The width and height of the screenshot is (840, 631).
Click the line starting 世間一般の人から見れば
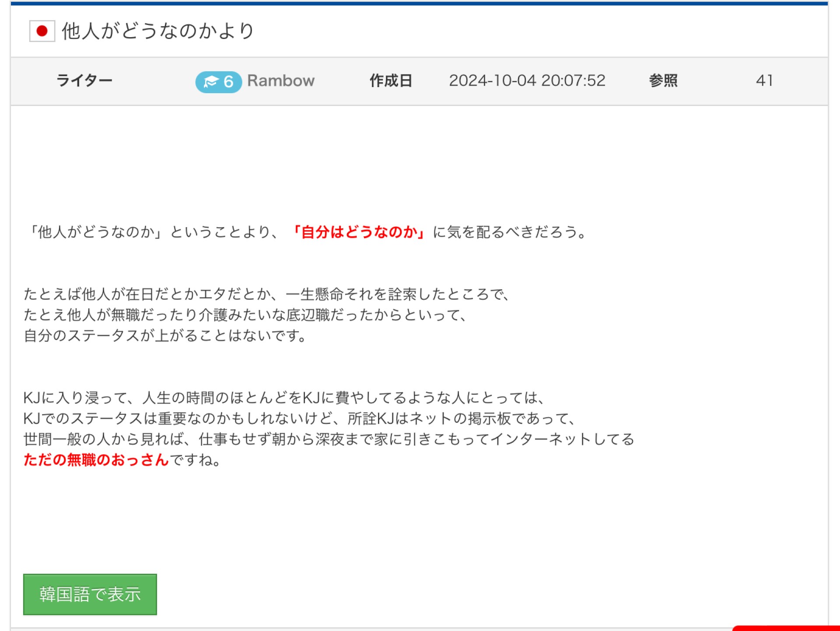point(329,439)
